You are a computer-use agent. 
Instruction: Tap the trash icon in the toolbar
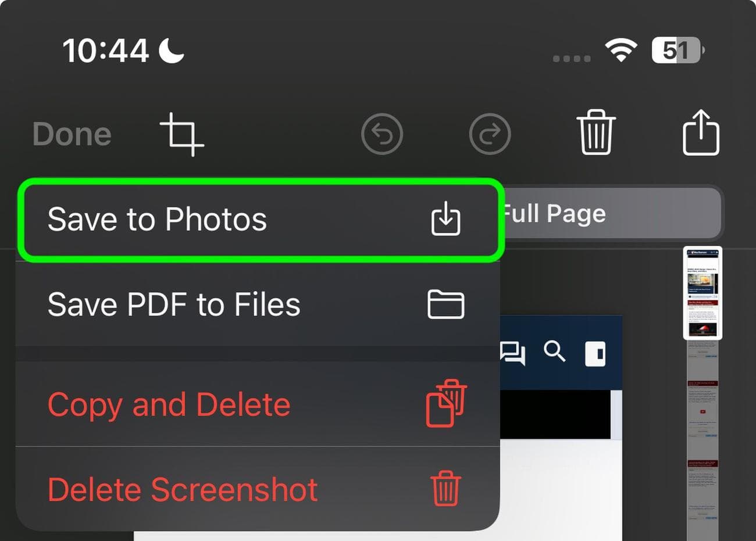point(596,132)
